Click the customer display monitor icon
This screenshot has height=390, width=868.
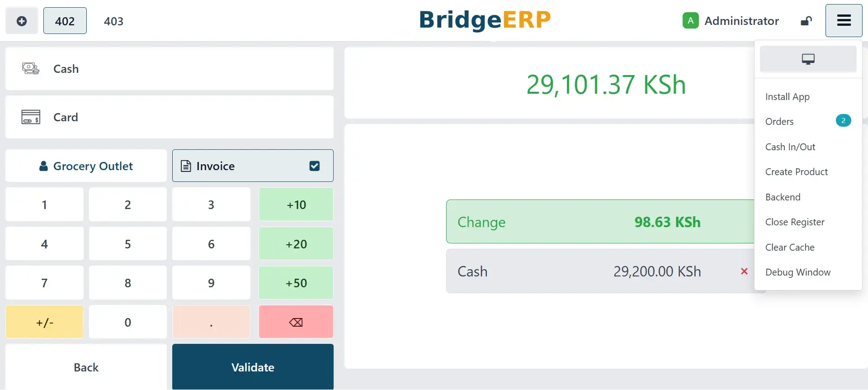[x=808, y=59]
